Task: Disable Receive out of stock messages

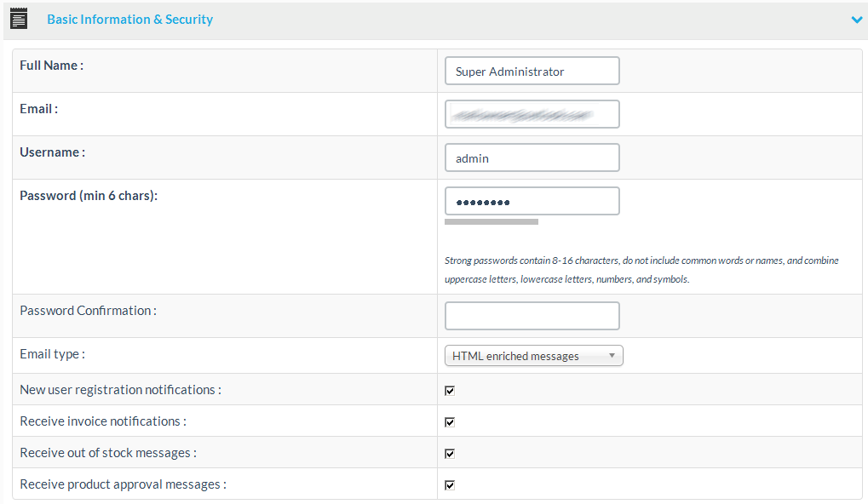Action: [x=450, y=454]
